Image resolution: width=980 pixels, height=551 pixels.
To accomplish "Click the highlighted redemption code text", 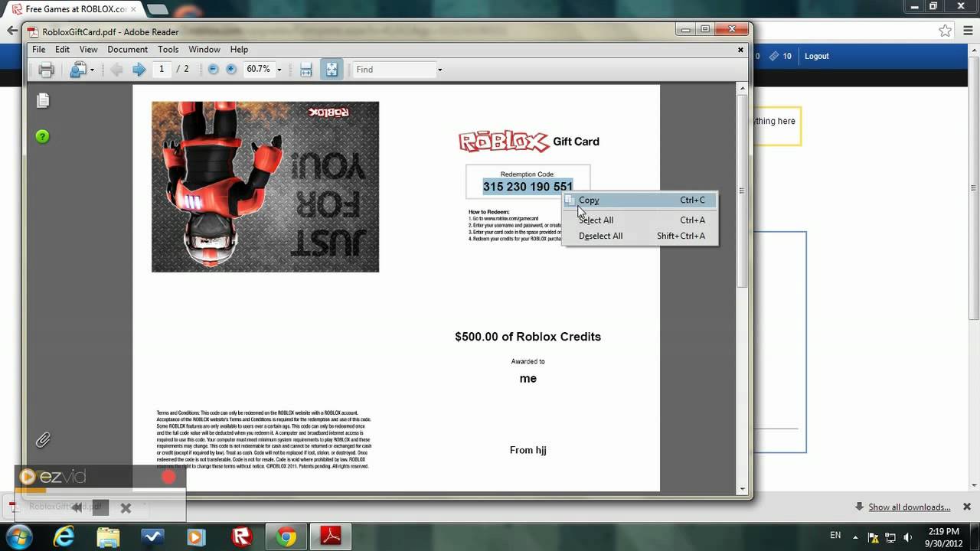I will (528, 186).
